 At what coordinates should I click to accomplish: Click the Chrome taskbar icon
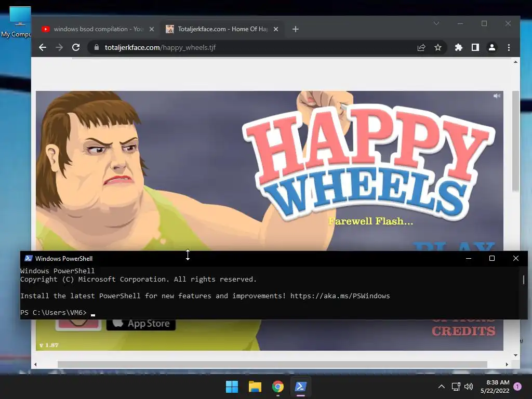point(278,387)
